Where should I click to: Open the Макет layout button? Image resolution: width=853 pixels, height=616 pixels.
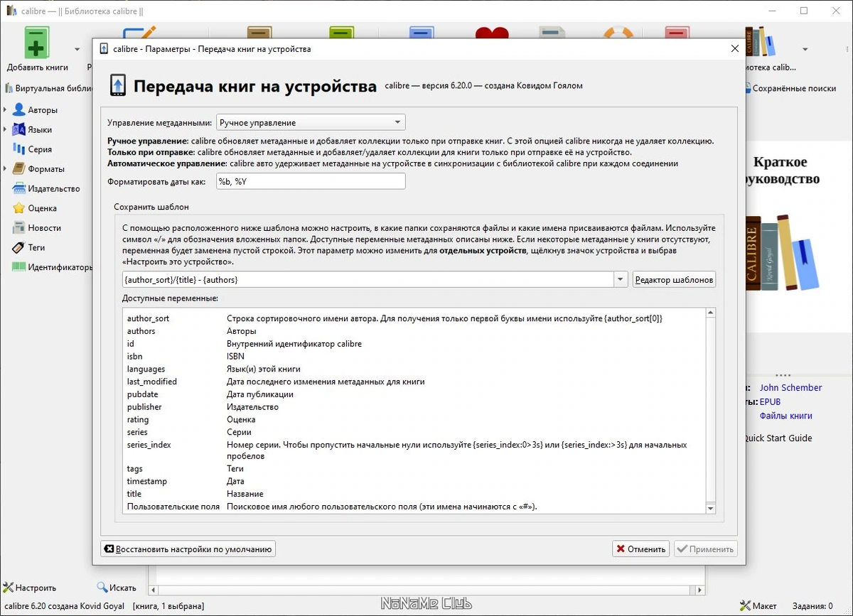(x=758, y=606)
